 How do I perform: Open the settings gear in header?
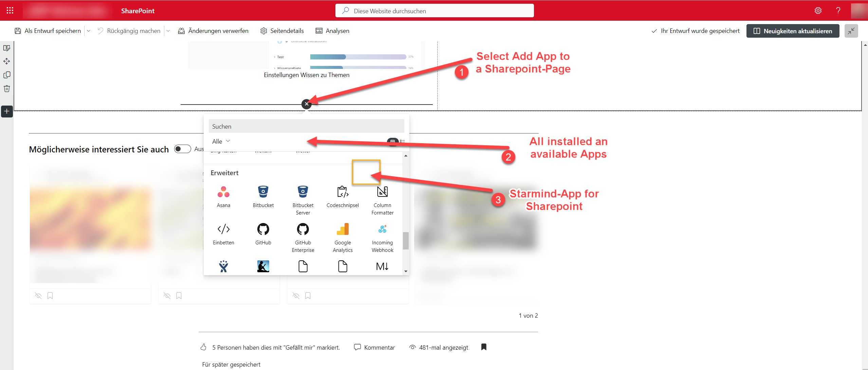(818, 11)
